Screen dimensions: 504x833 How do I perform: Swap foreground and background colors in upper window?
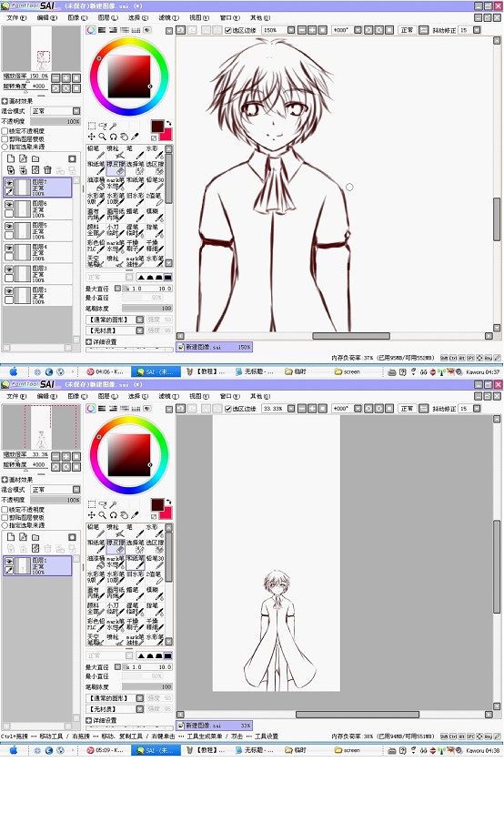[168, 123]
